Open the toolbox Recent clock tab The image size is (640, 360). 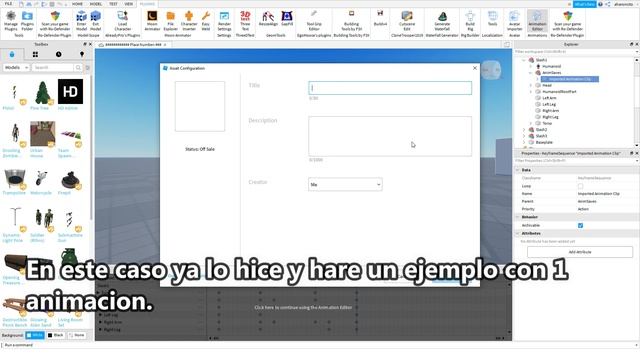click(59, 54)
